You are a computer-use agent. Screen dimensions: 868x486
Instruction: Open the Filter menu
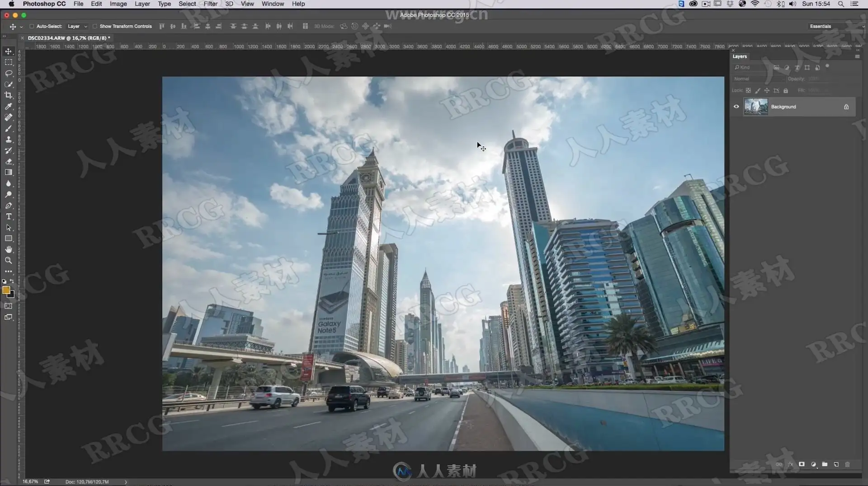coord(211,4)
